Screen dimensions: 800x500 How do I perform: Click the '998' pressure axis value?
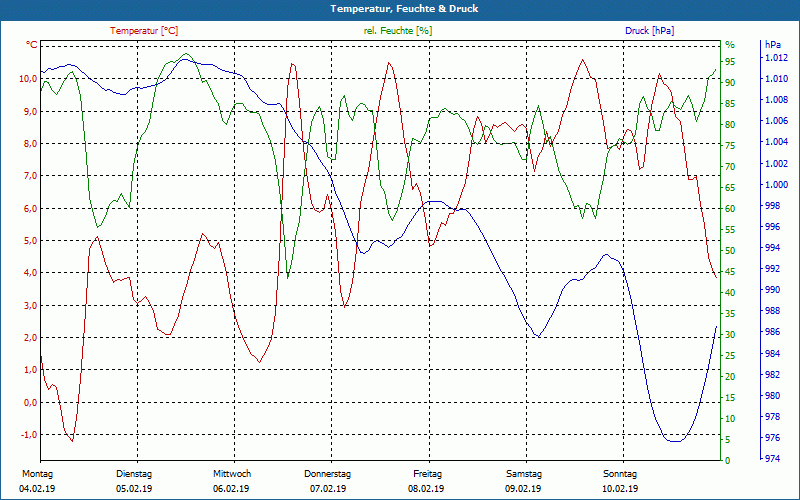click(x=772, y=205)
